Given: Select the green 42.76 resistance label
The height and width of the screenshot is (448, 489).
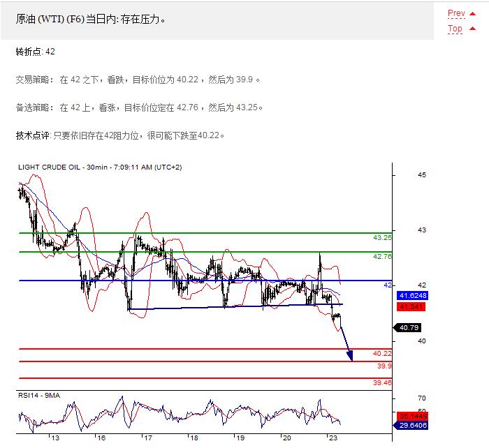Looking at the screenshot, I should click(x=382, y=257).
